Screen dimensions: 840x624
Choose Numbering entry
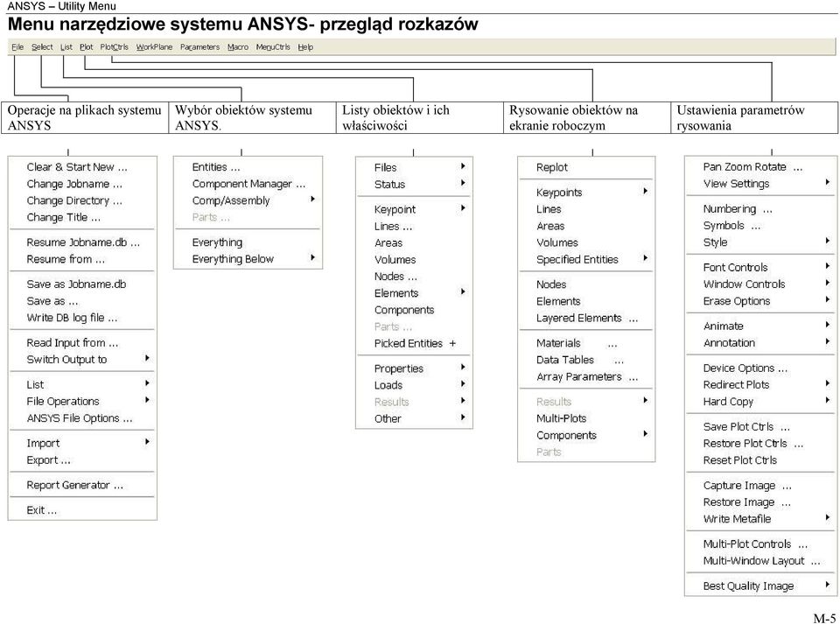pos(760,209)
